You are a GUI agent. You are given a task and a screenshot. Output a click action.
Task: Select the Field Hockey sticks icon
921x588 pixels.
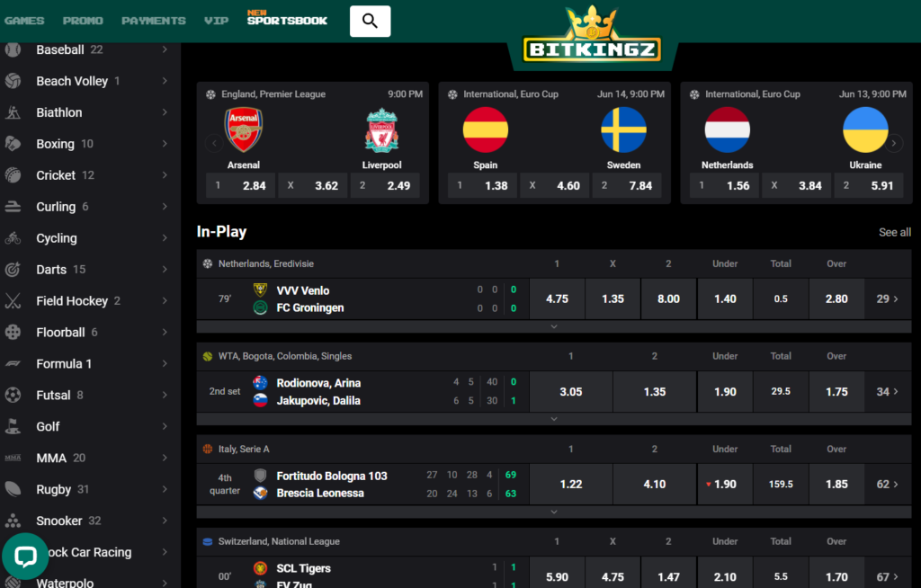click(x=13, y=301)
